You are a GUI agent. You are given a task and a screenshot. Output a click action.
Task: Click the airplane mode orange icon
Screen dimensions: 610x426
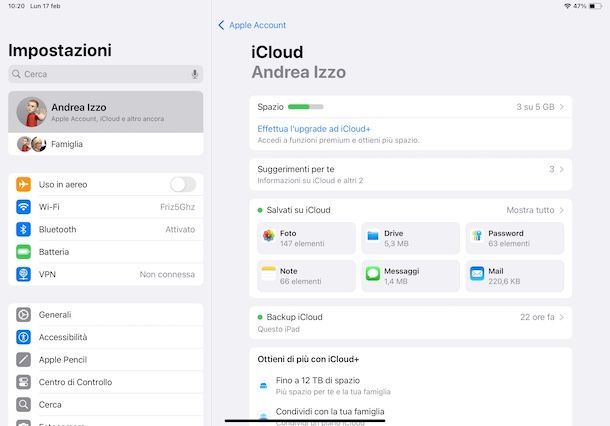[x=23, y=184]
